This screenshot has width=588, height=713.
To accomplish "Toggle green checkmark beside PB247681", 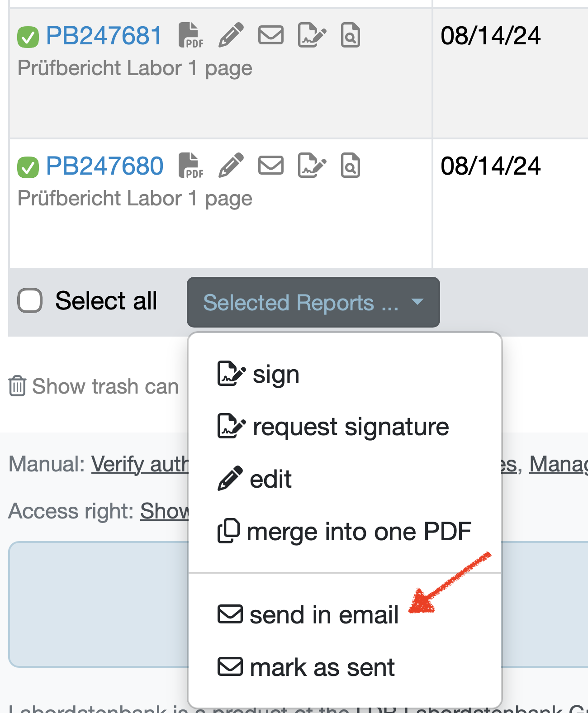I will (x=28, y=37).
